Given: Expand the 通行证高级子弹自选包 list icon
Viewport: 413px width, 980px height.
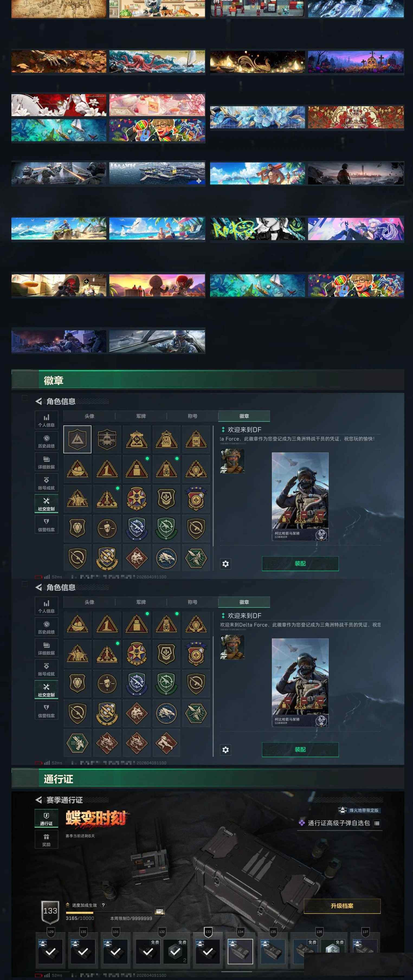Looking at the screenshot, I should 377,823.
